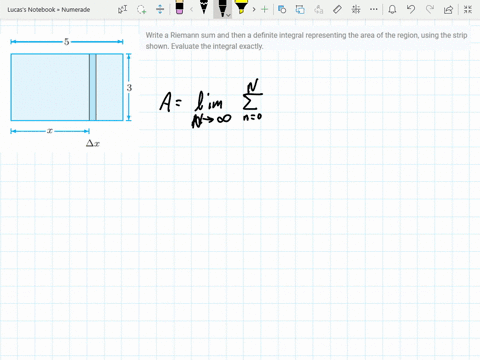Select the eraser tool
Image resolution: width=480 pixels, height=360 pixels.
(x=179, y=7)
